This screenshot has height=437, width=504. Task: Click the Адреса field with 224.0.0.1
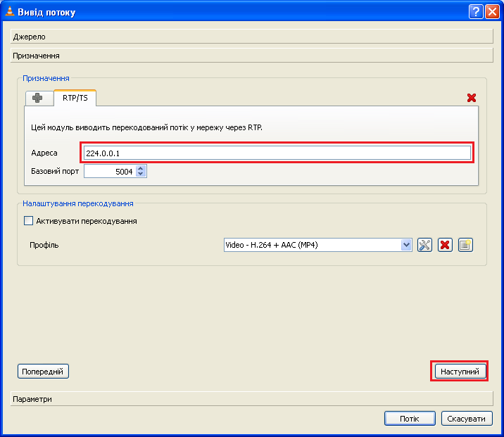(x=277, y=153)
